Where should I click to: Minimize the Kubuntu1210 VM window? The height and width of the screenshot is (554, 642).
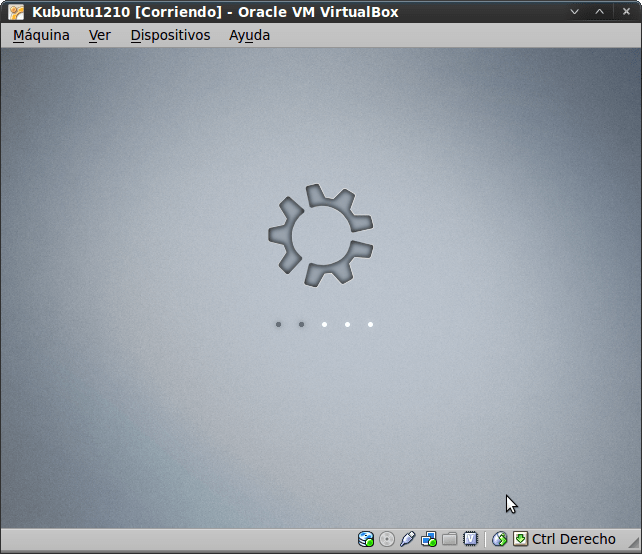tap(574, 12)
